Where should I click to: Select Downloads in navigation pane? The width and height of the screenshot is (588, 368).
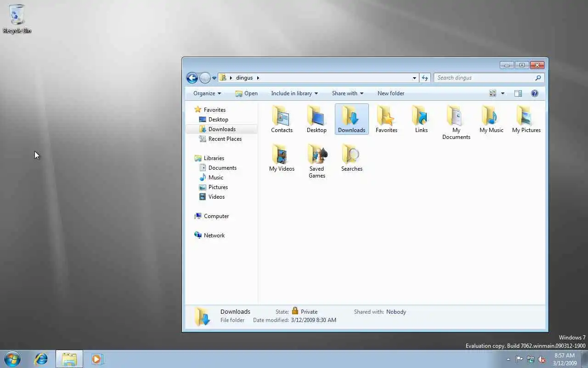pos(222,129)
